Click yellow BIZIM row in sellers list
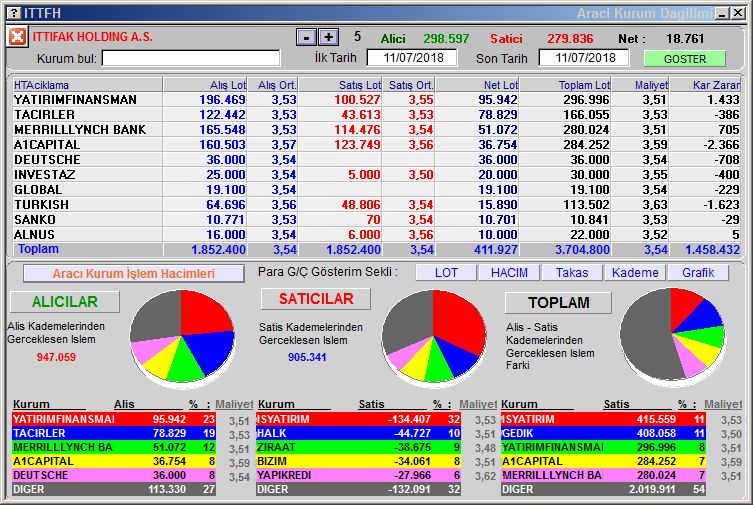753x505 pixels. coord(359,461)
